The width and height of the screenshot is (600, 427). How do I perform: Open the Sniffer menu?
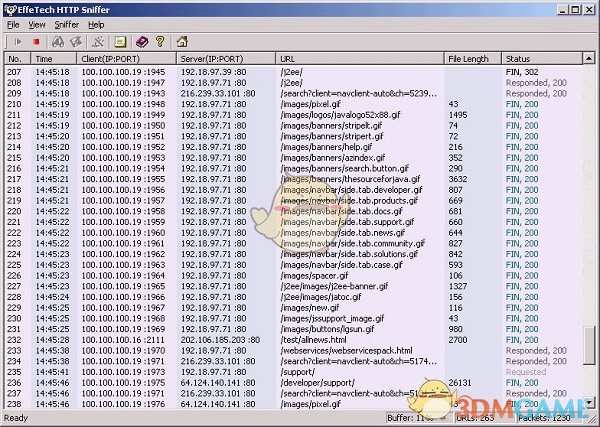pos(66,24)
